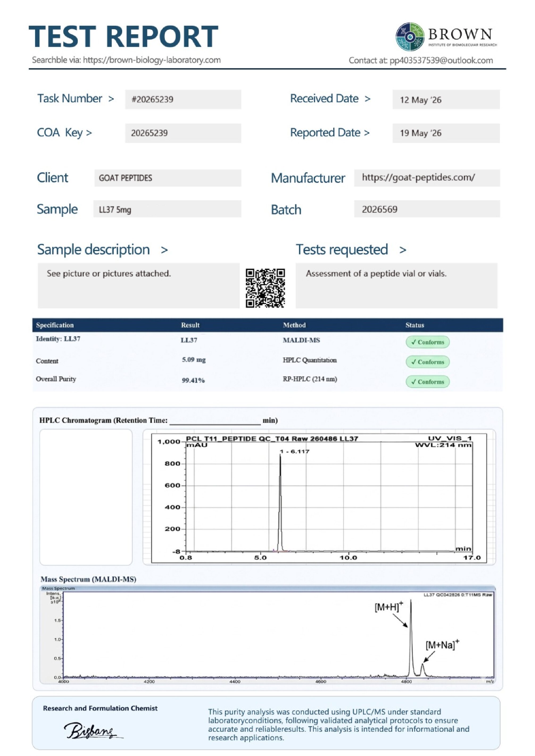Click the HPLC Quantitation method cell
535x756 pixels.
[310, 360]
